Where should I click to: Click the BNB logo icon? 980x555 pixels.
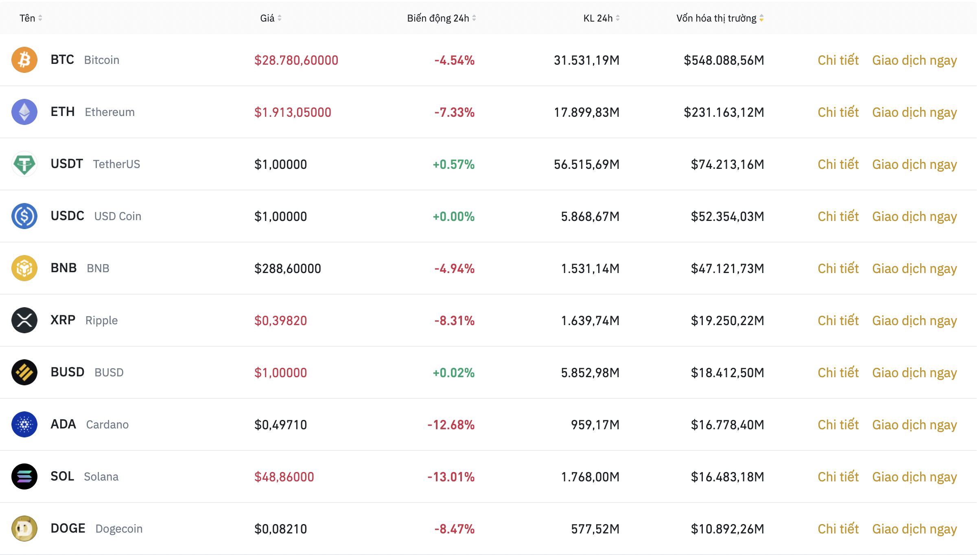pos(24,268)
